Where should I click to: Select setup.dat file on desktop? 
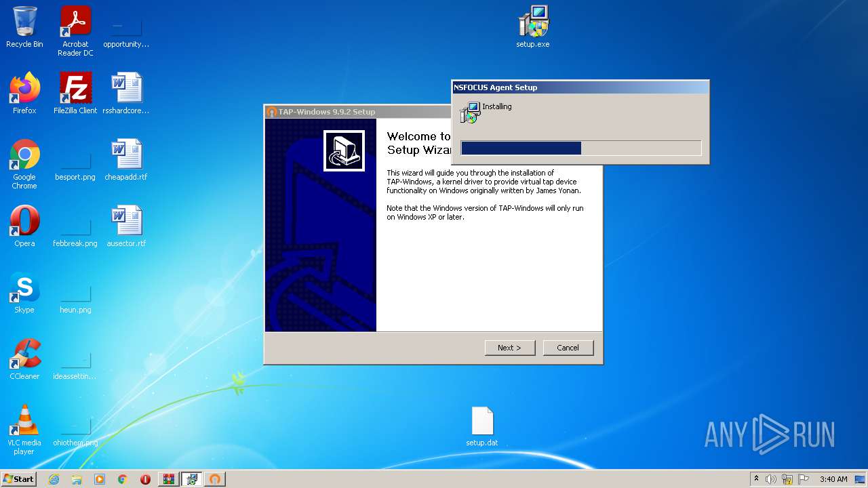point(482,426)
